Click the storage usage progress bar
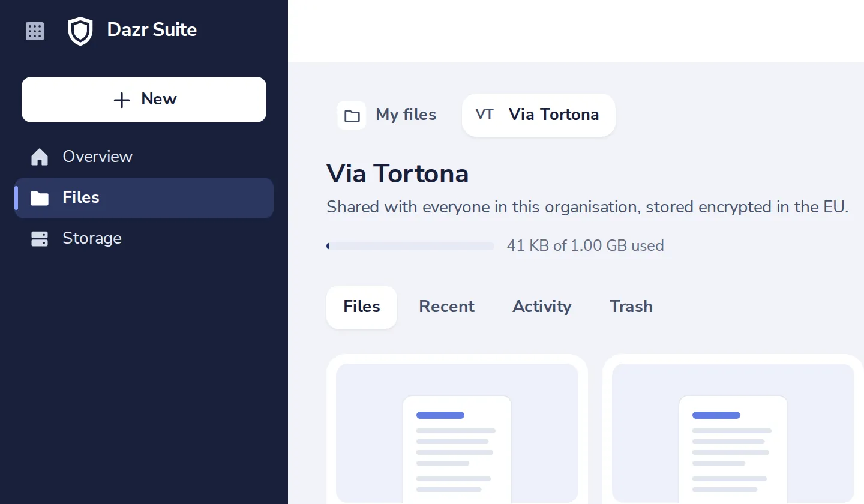864x504 pixels. point(410,246)
